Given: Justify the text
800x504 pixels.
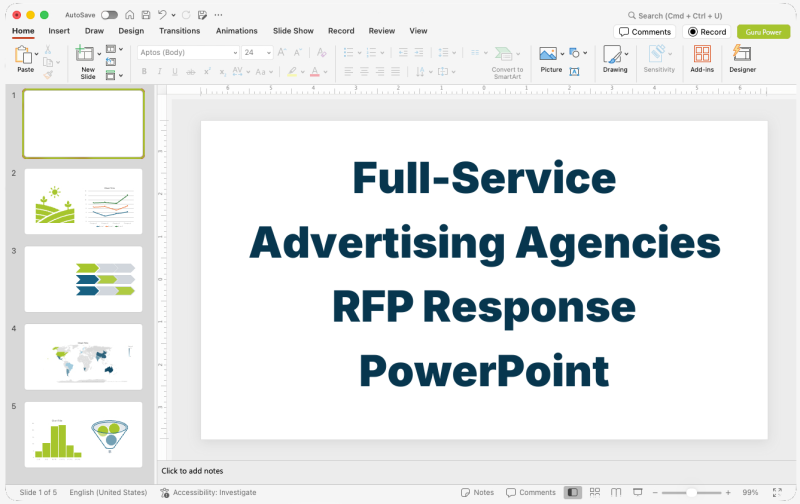Looking at the screenshot, I should (396, 71).
